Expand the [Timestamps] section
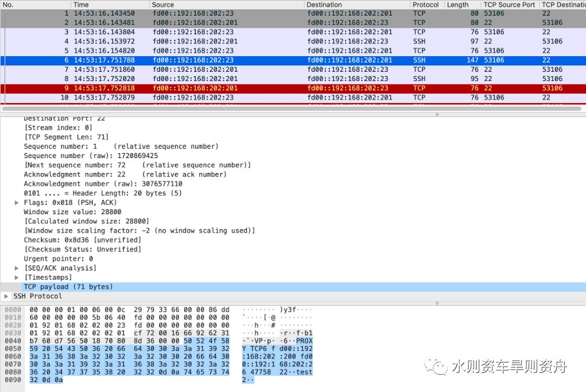Viewport: 586px width, 392px height. tap(16, 277)
